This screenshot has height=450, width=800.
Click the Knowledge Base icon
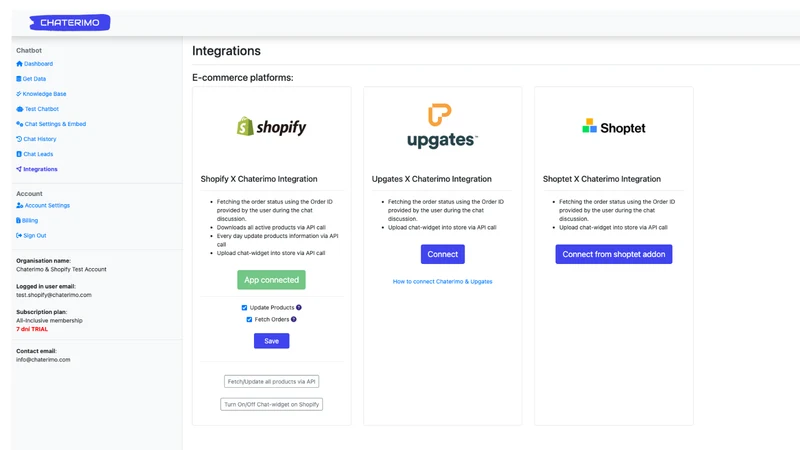click(19, 94)
